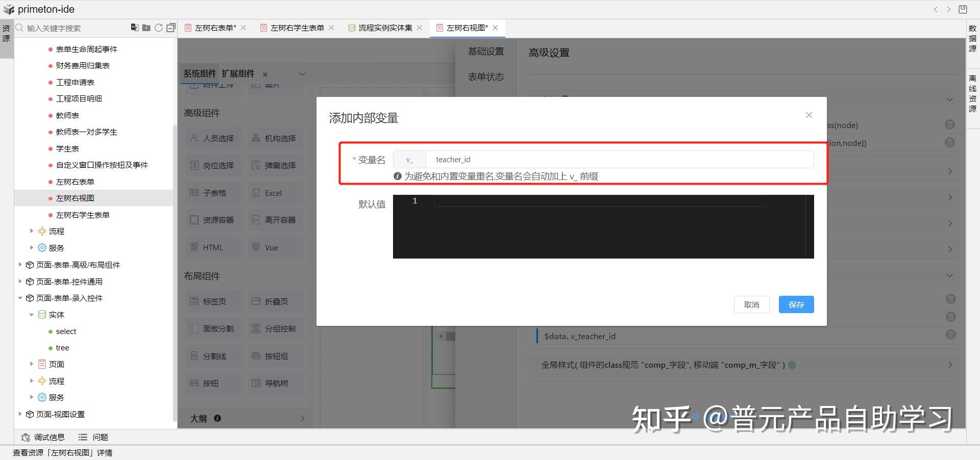Collapse the 实体 tree node
The width and height of the screenshot is (980, 460).
coord(31,315)
